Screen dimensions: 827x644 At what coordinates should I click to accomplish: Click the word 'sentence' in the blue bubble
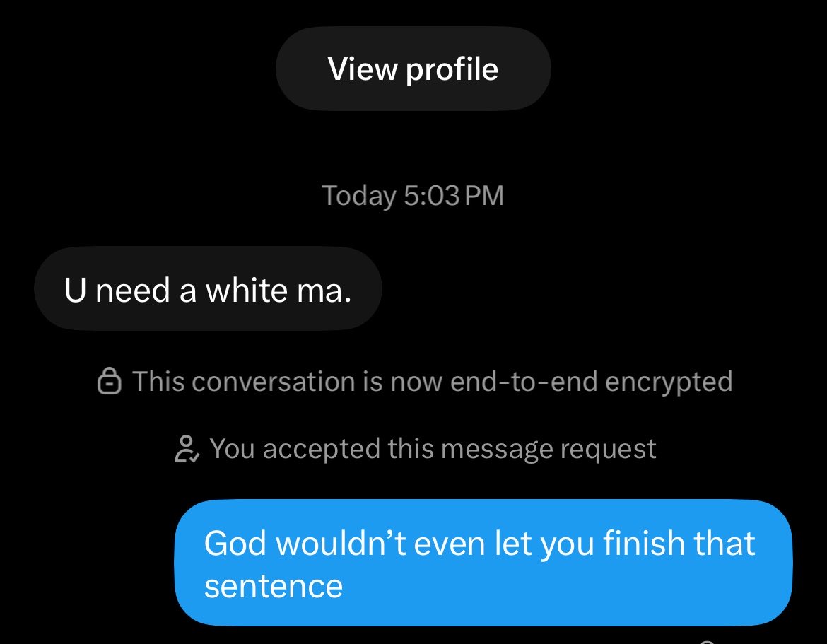(x=274, y=586)
